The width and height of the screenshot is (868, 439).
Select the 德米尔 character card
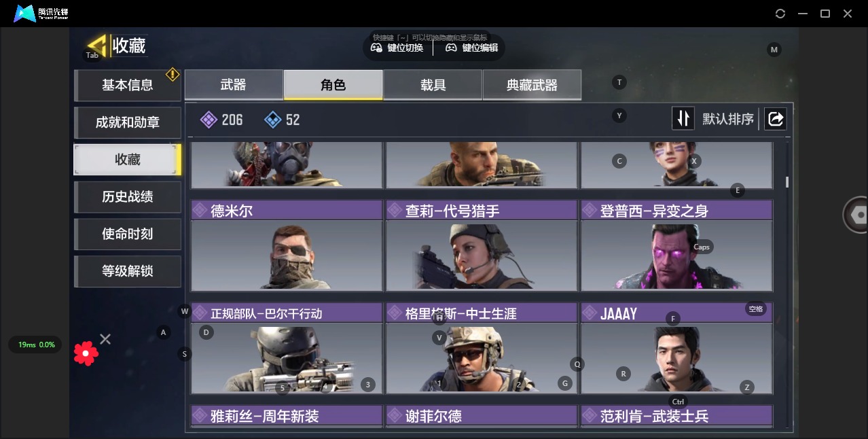coord(287,245)
